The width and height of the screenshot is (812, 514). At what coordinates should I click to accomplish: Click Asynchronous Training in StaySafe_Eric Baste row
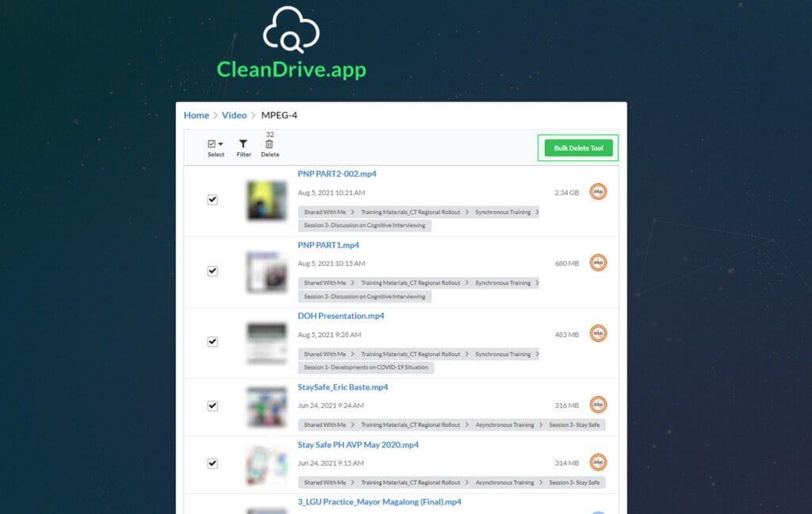coord(504,425)
